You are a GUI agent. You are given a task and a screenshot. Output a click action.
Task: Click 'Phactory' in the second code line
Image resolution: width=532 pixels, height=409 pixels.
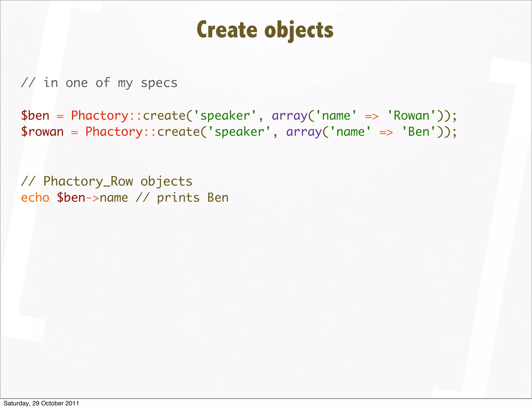[x=114, y=132]
